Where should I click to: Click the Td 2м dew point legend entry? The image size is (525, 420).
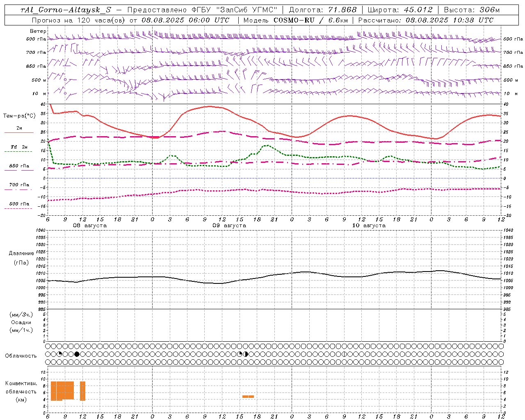coord(19,147)
